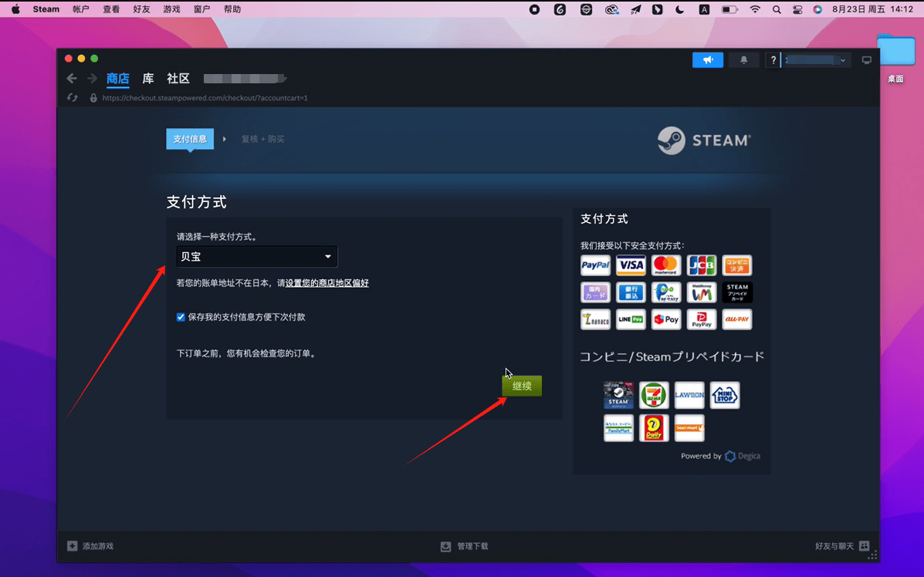Switch to the 商店 tab

[x=118, y=79]
